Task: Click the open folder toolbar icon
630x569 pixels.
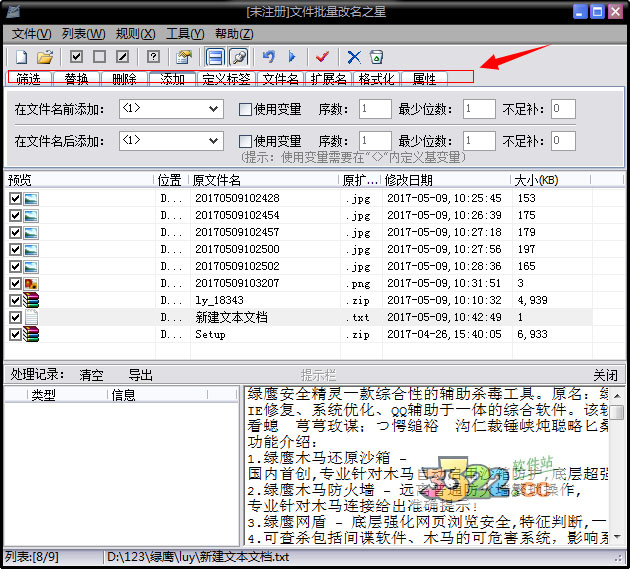Action: (x=45, y=57)
